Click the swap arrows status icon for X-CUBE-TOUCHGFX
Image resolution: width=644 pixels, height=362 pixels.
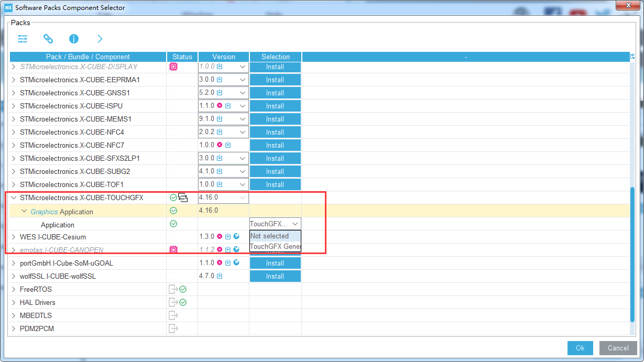[183, 198]
